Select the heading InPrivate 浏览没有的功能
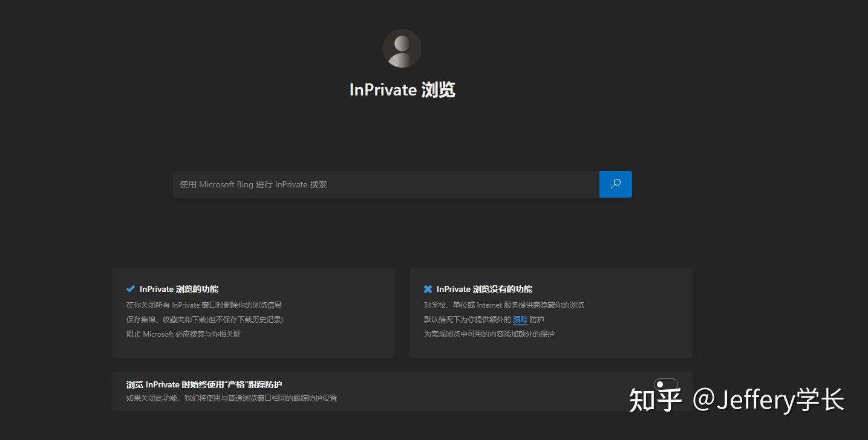 (485, 290)
